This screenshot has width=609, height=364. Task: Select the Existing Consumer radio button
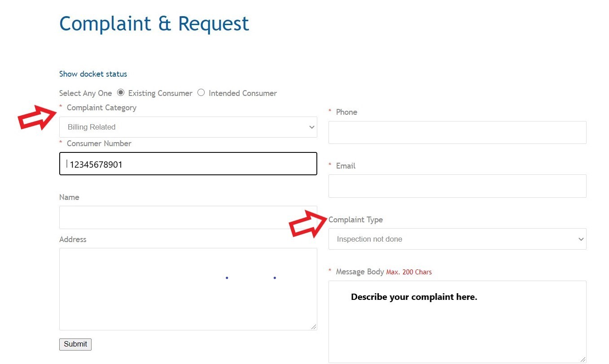tap(121, 93)
